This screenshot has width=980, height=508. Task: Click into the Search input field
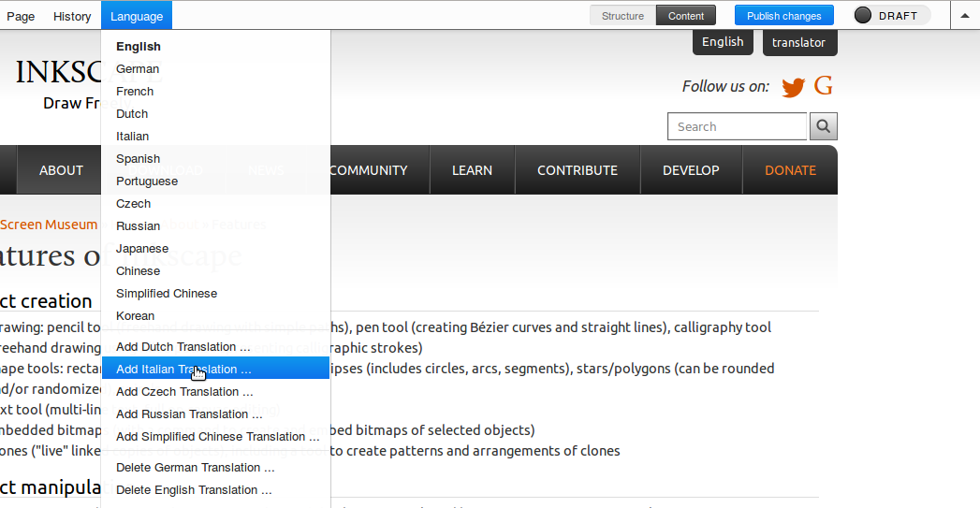point(737,126)
